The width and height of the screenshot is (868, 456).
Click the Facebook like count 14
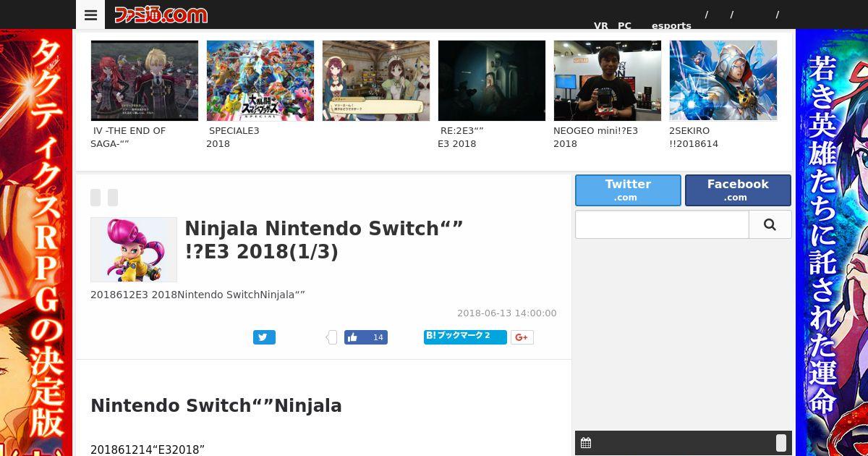point(378,337)
